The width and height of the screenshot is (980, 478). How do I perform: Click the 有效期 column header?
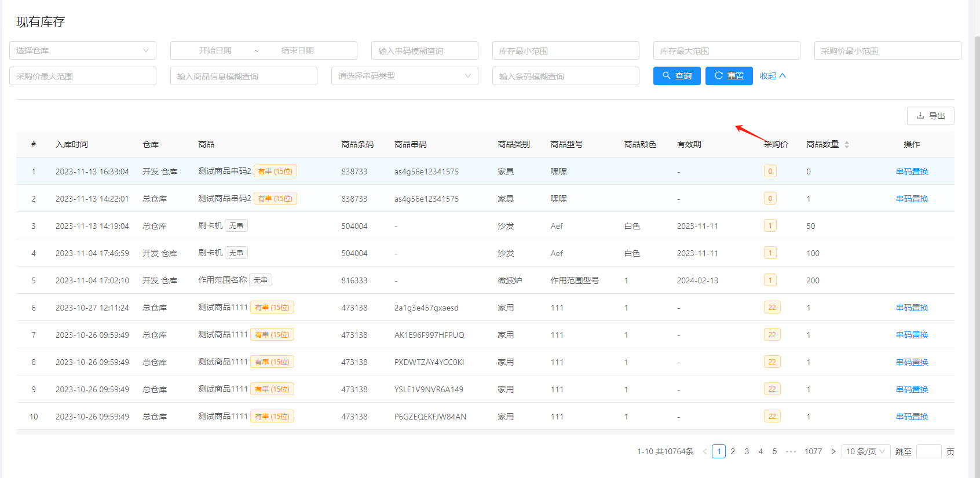click(x=689, y=144)
